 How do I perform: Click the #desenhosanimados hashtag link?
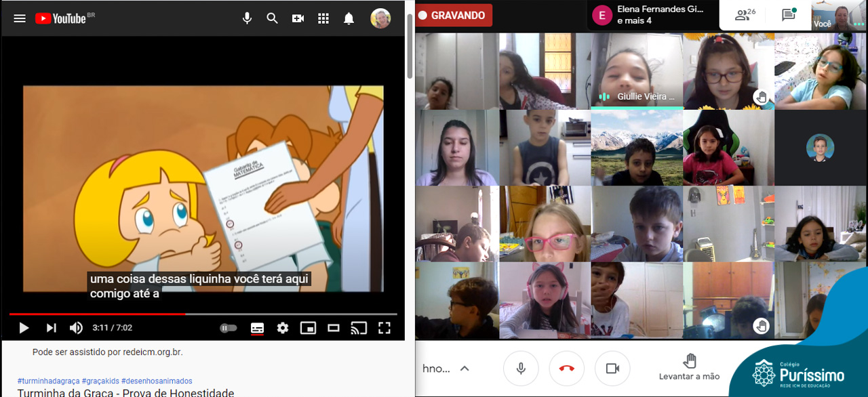157,381
